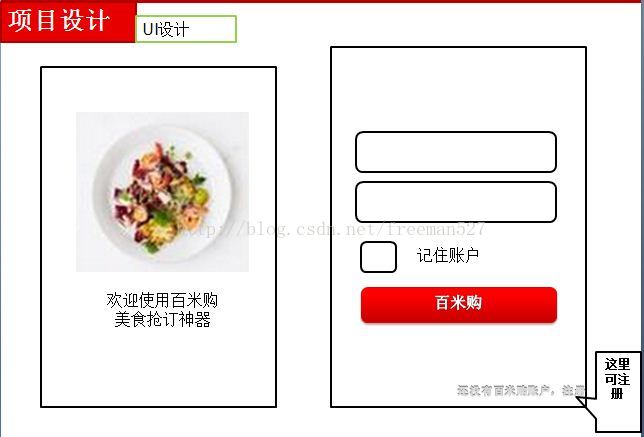Image resolution: width=644 pixels, height=437 pixels.
Task: Click the 欢迎使用百米购 welcome text
Action: pos(162,300)
